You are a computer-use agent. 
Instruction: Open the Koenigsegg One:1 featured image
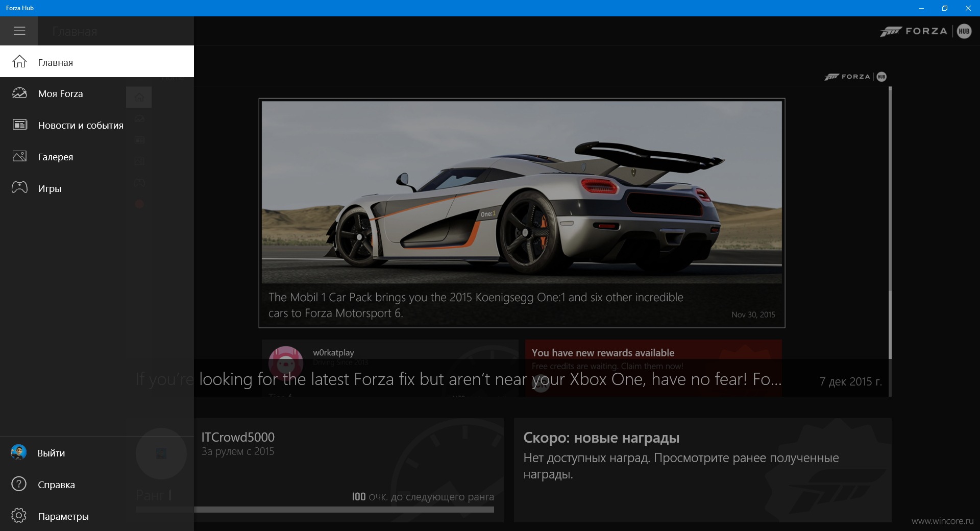pyautogui.click(x=522, y=192)
